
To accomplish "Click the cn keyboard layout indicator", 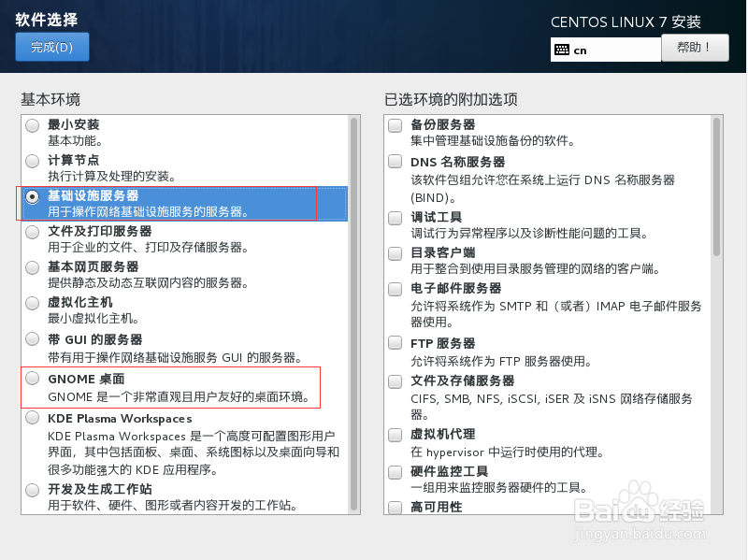I will pos(605,50).
